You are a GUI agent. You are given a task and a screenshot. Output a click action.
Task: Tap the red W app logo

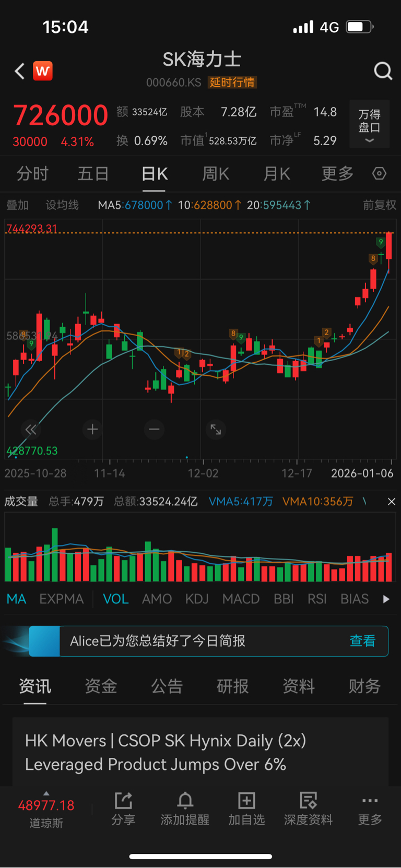[43, 70]
